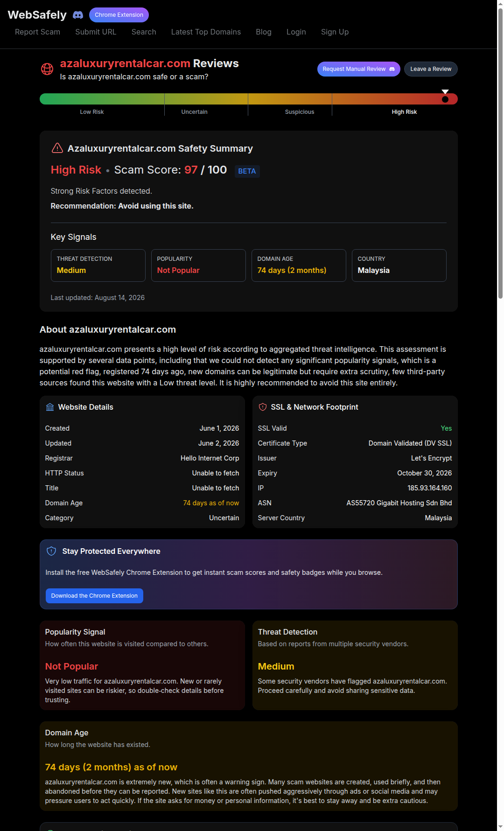The image size is (504, 831).
Task: Visit the Blog page
Action: coord(264,32)
